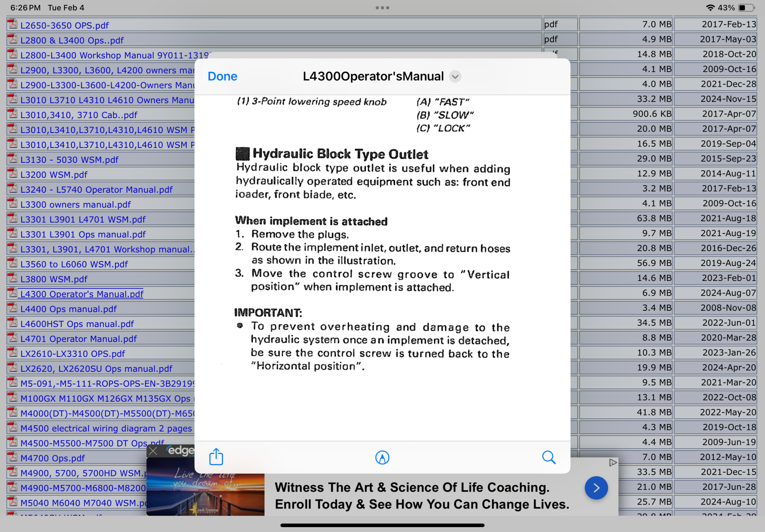Tap the 6:26 PM clock in status bar
The width and height of the screenshot is (765, 532).
click(25, 7)
